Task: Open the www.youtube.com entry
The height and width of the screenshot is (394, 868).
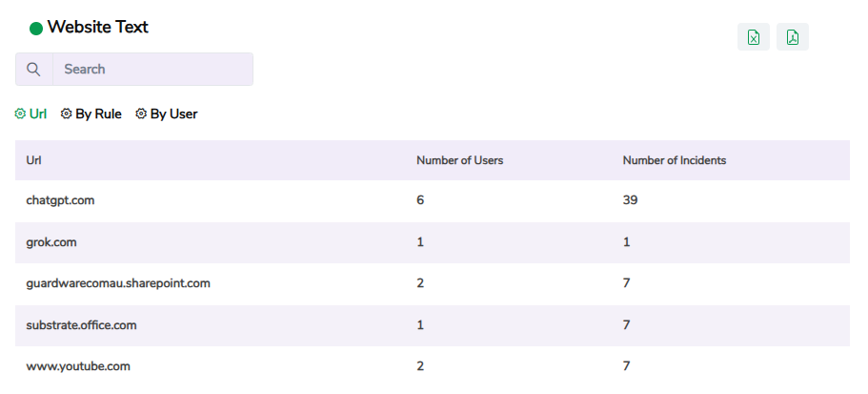Action: pos(78,366)
